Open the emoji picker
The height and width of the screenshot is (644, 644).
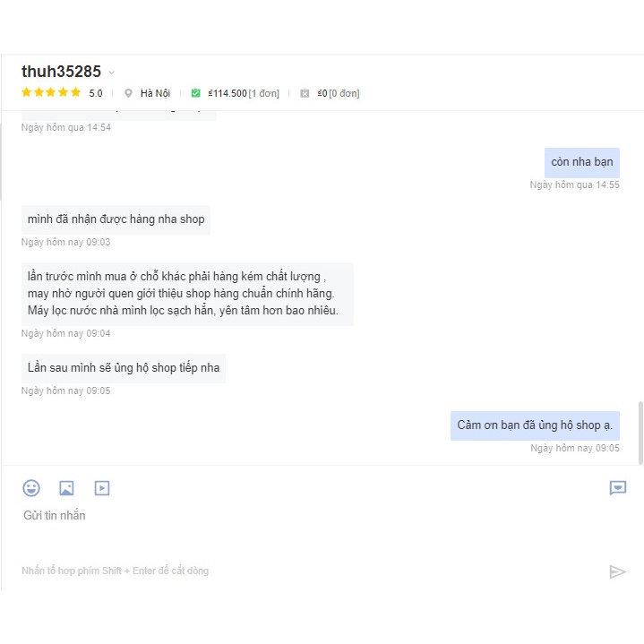coord(31,488)
